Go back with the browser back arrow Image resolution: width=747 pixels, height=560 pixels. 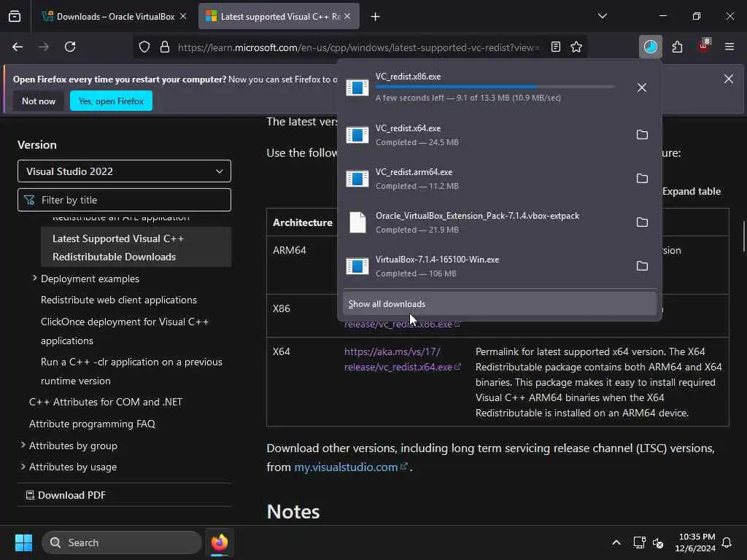click(18, 47)
